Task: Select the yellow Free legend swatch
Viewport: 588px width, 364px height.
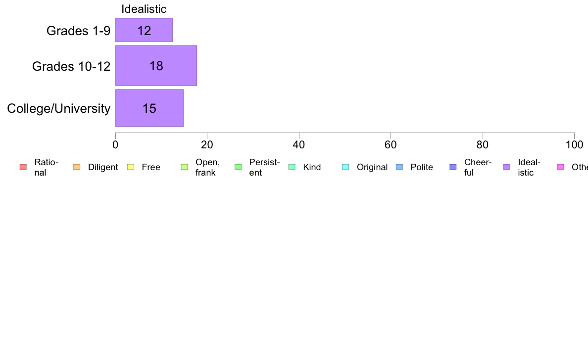Action: [x=131, y=167]
